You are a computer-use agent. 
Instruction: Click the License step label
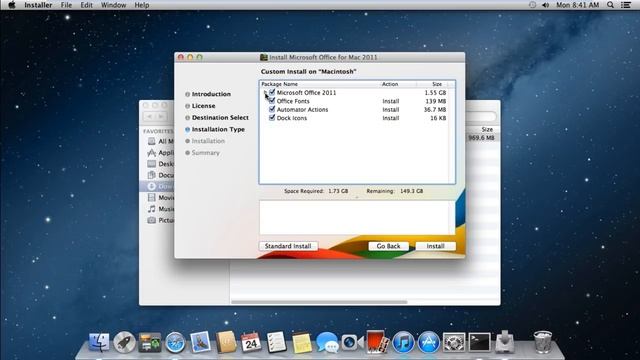click(x=204, y=106)
